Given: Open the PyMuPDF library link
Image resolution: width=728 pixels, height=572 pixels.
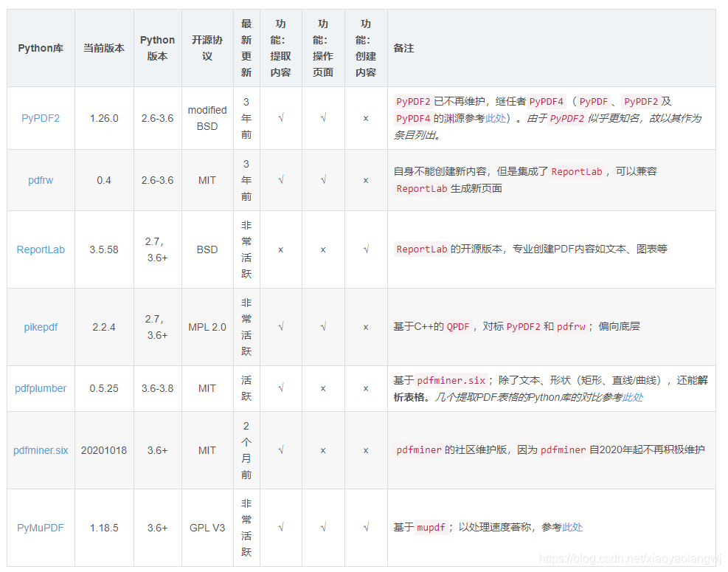Looking at the screenshot, I should click(x=41, y=528).
